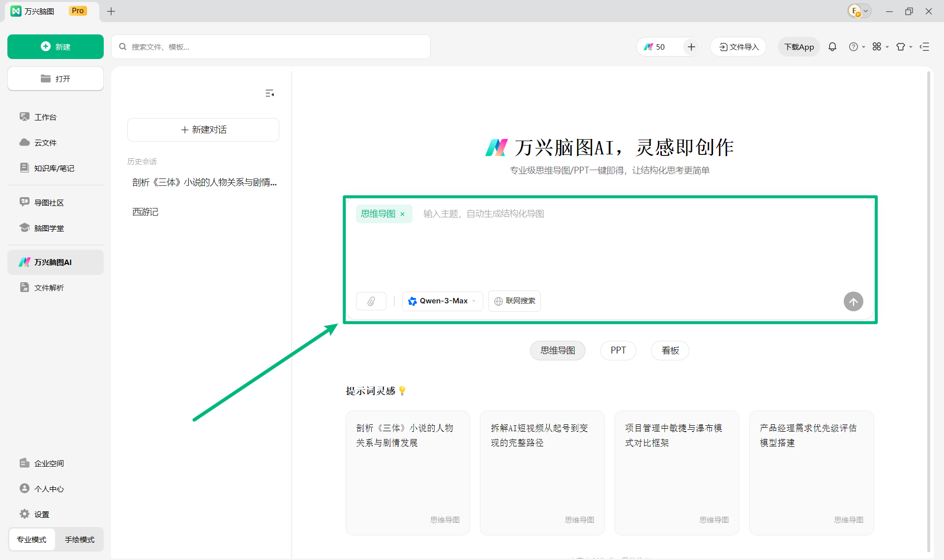Pick prompt card 项目管理中敏捷与瀑布模式
Viewport: 944px width, 560px height.
point(677,473)
